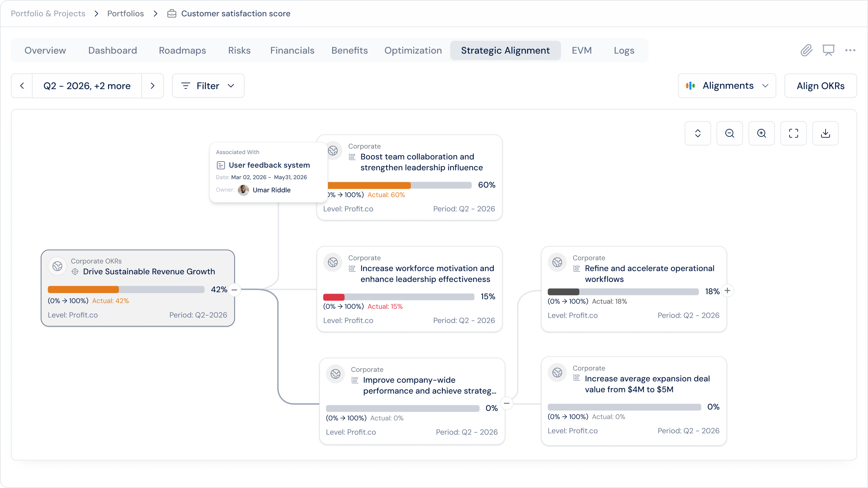The height and width of the screenshot is (488, 868).
Task: Click the presentation screen icon
Action: [x=828, y=50]
